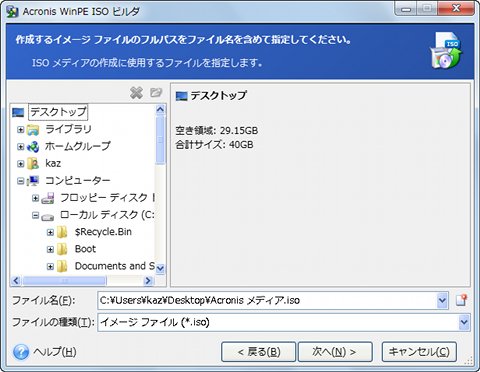Click the tree's vertical scrollbar up arrow
Image resolution: width=480 pixels, height=372 pixels.
[160, 110]
